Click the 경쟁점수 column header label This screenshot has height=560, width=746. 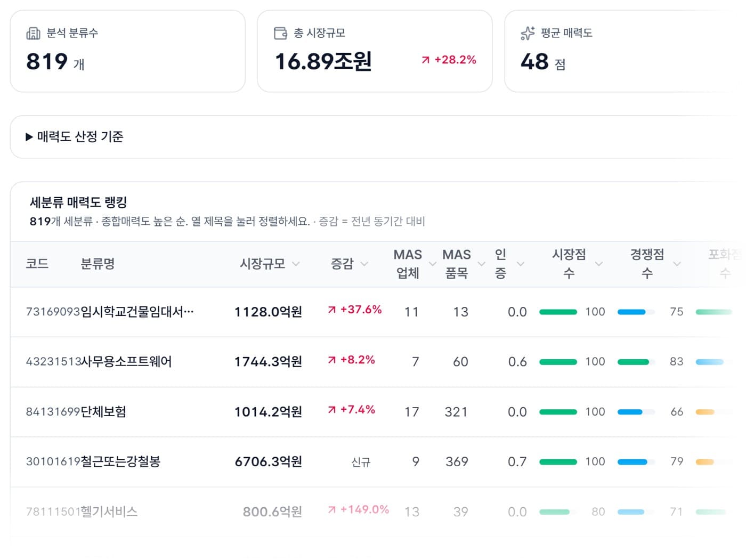pyautogui.click(x=647, y=264)
